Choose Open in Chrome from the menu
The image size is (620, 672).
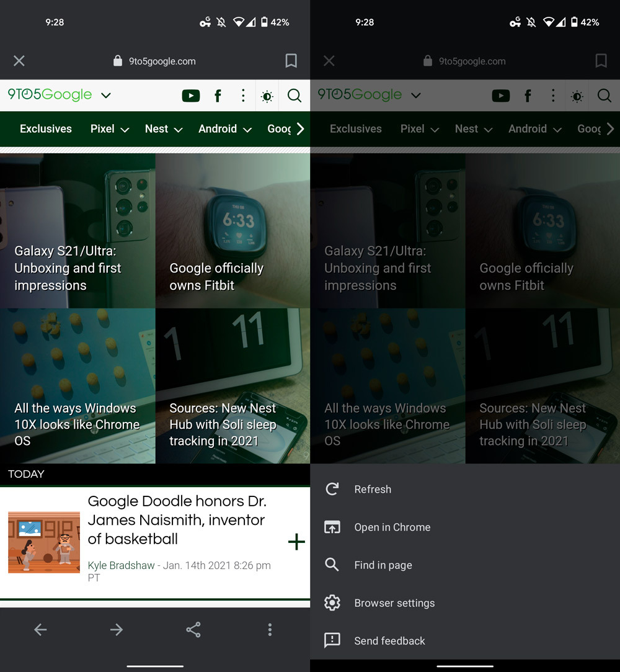(x=392, y=527)
